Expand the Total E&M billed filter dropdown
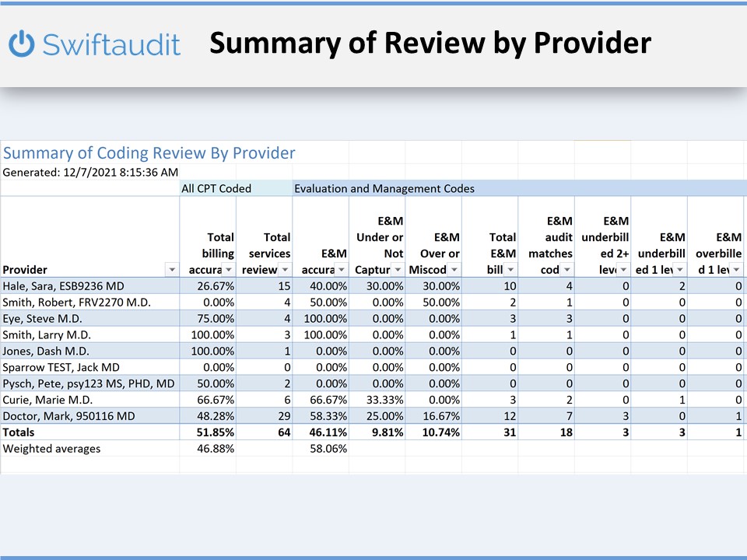Viewport: 747px width, 560px height. click(510, 269)
